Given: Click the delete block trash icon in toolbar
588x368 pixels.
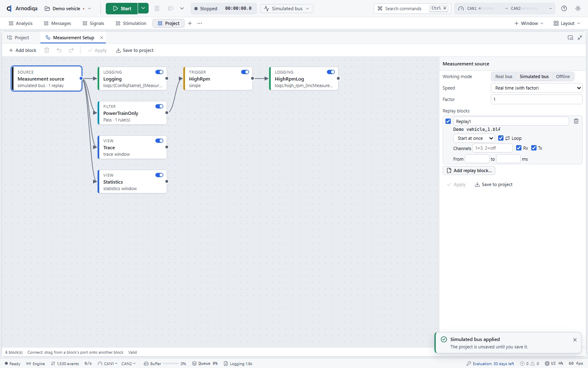Looking at the screenshot, I should point(47,50).
